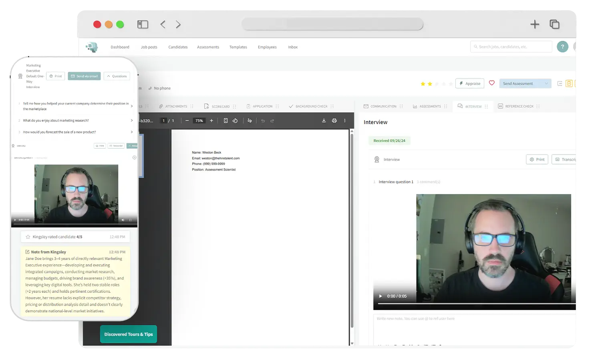590x364 pixels.
Task: Toggle fullscreen on the phone video player
Action: [130, 220]
